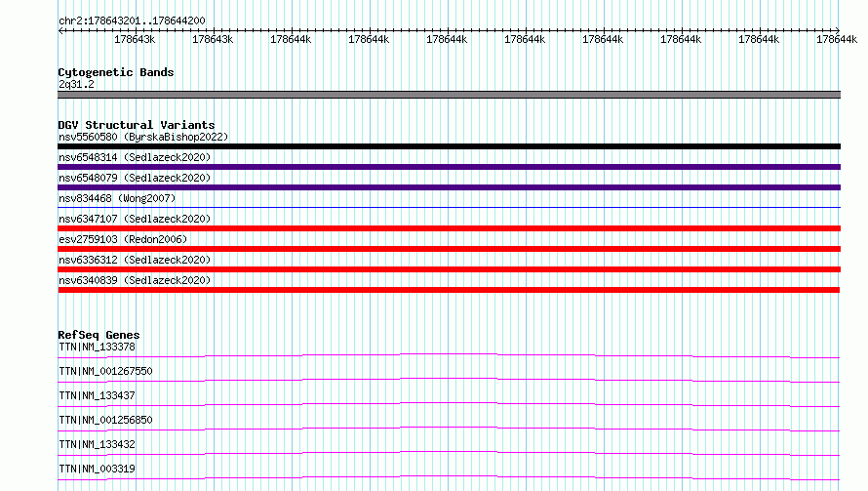The width and height of the screenshot is (868, 491).
Task: Open variant nsv6347107 (Sedlazeck2020) label
Action: pos(135,219)
